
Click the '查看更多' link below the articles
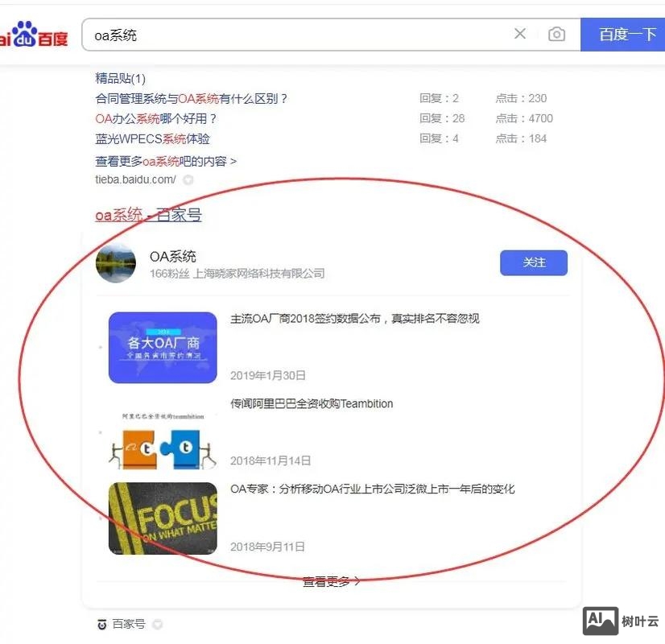(x=329, y=581)
